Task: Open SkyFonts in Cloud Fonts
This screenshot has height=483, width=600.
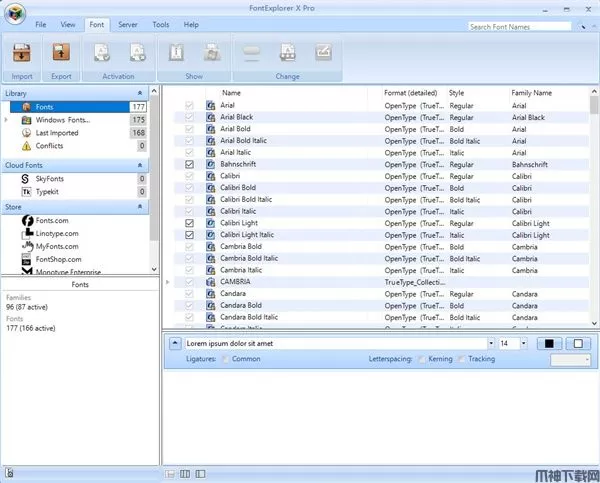Action: click(x=52, y=178)
